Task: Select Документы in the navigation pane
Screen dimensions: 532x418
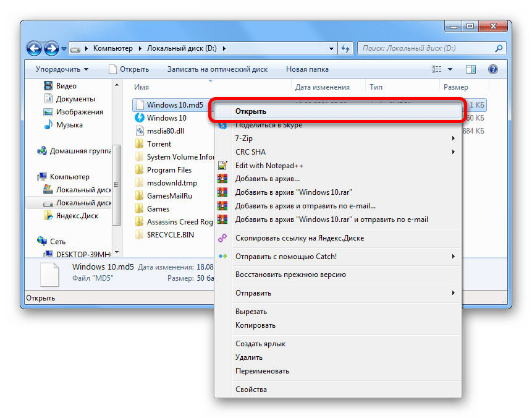Action: click(x=70, y=99)
